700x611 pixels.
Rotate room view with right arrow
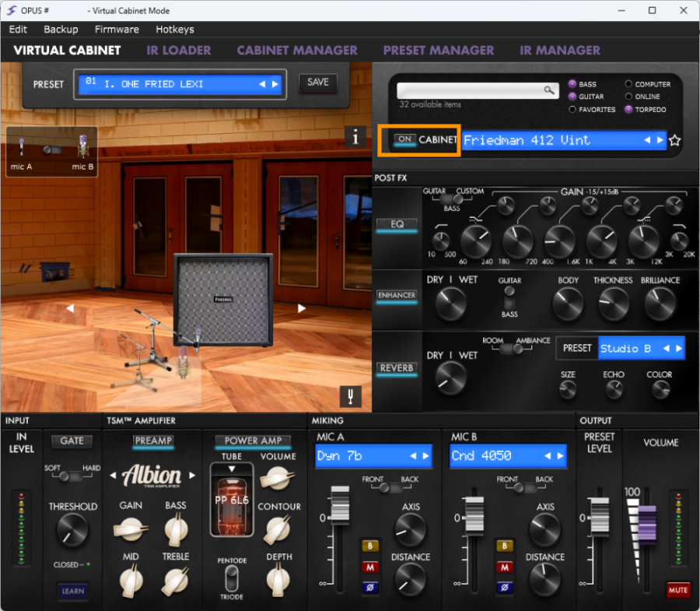[x=302, y=308]
